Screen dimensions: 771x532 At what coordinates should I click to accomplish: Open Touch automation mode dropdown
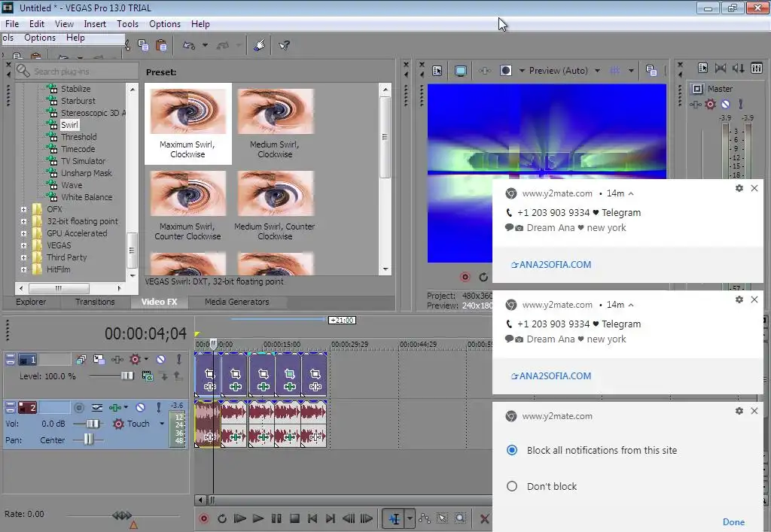click(162, 424)
